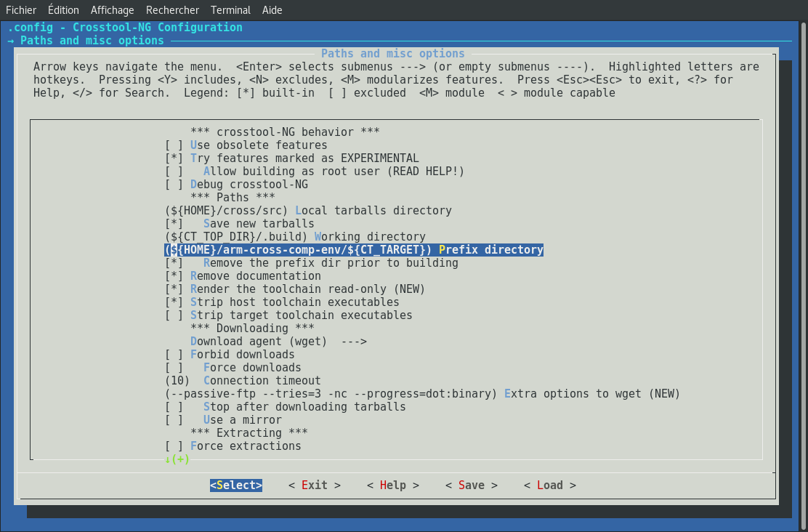Image resolution: width=808 pixels, height=532 pixels.
Task: Open Download agent (wget) submenu
Action: 279,342
